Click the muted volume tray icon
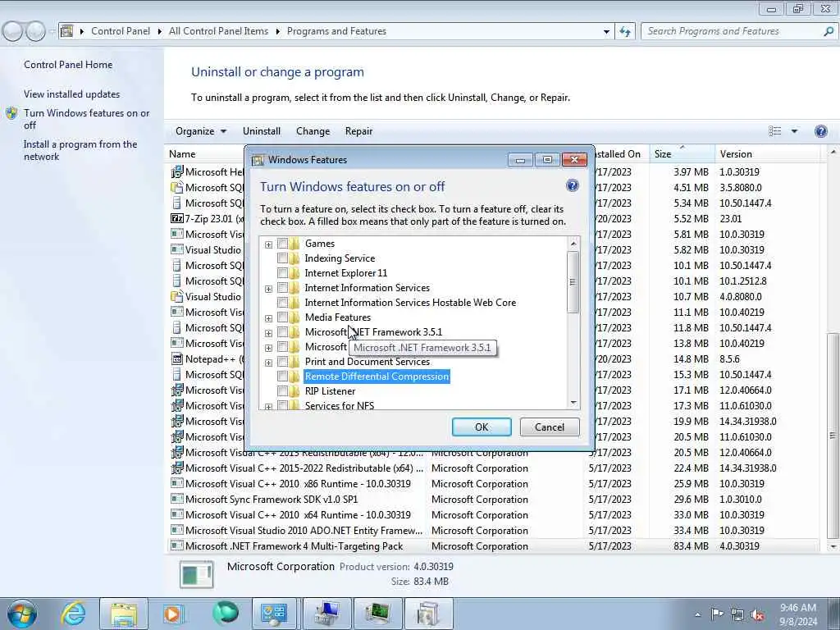The height and width of the screenshot is (630, 840). [757, 614]
